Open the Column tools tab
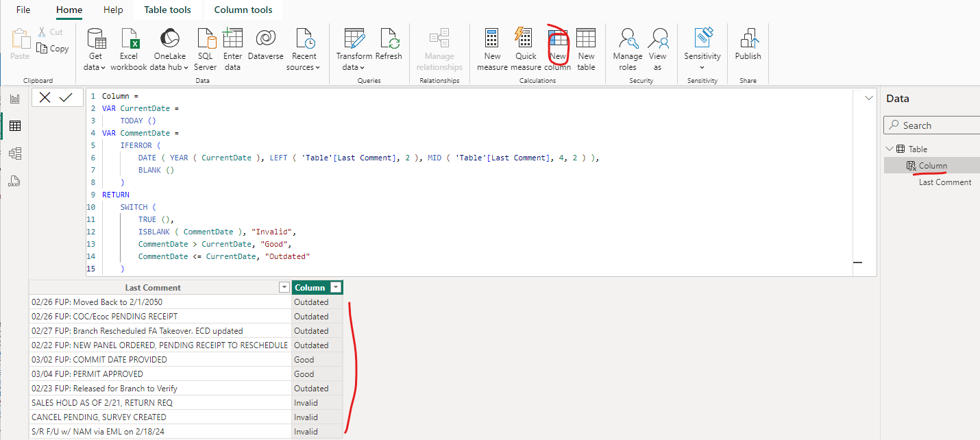The height and width of the screenshot is (440, 980). point(243,10)
